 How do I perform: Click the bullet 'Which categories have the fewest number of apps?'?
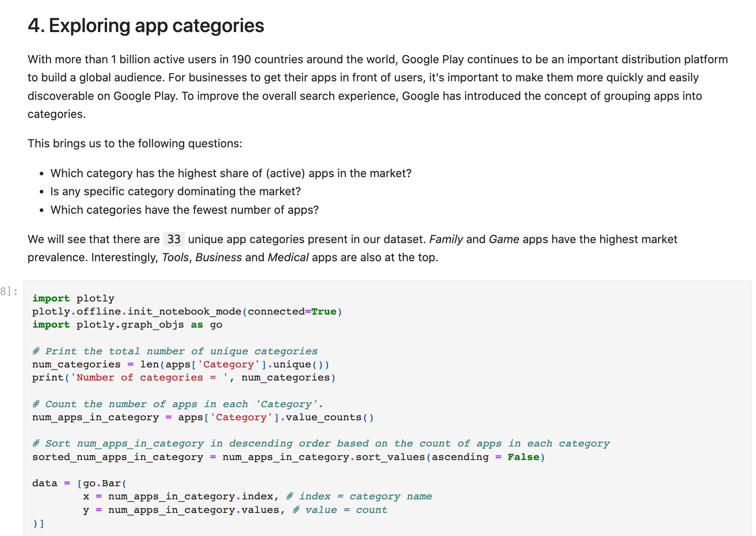pos(185,210)
